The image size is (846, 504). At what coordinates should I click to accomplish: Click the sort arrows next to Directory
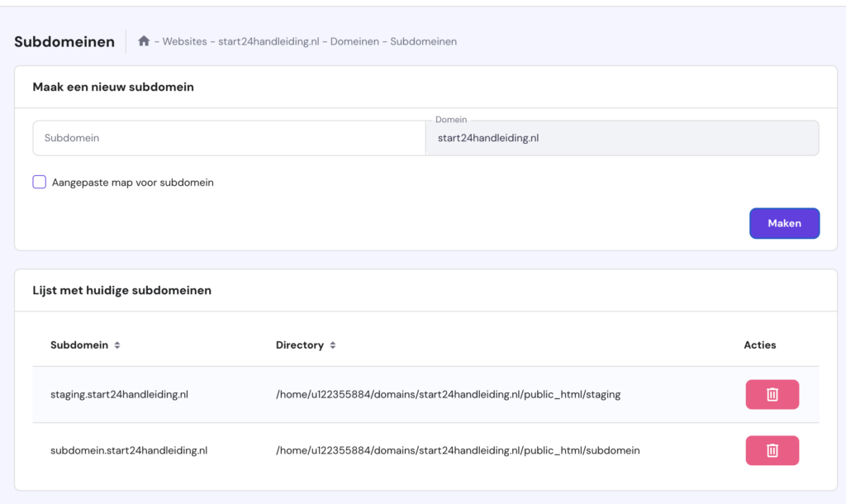click(x=333, y=345)
